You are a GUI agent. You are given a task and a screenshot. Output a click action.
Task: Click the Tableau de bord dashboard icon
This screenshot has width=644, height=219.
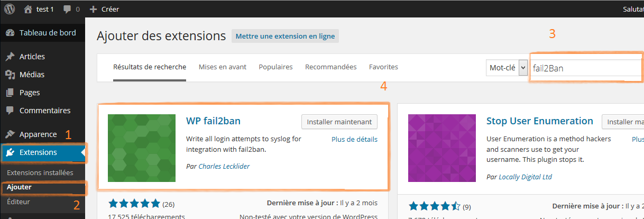[10, 33]
